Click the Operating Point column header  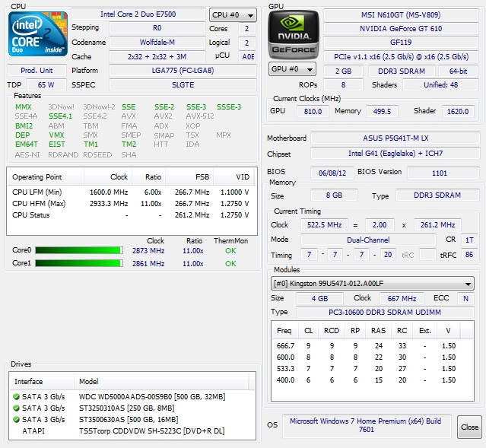pos(45,177)
